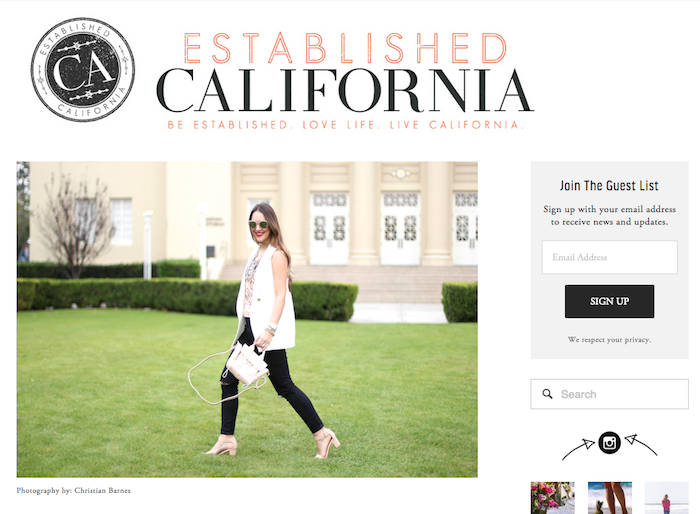Open the main photo of woman walking

pos(247,319)
